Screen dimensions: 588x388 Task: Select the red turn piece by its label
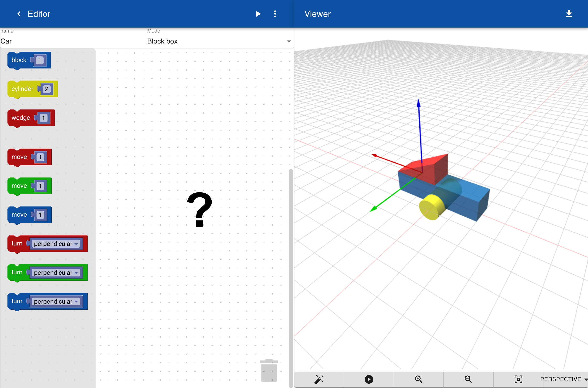[x=17, y=244]
